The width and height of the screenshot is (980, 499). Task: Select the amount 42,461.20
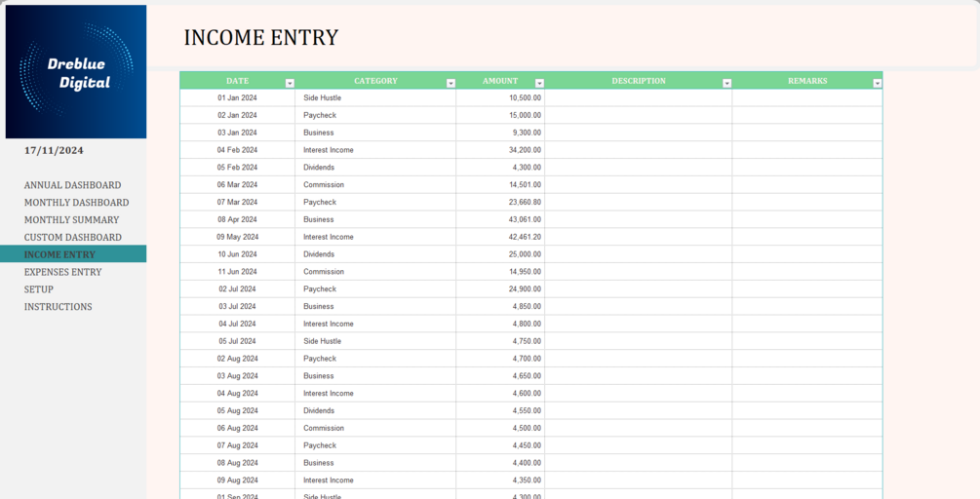[x=500, y=238]
